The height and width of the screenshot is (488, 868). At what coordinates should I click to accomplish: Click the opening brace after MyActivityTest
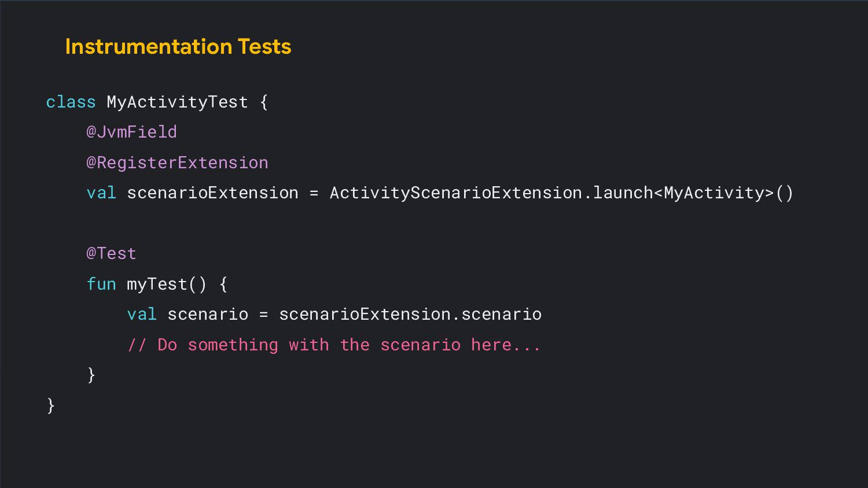[264, 102]
